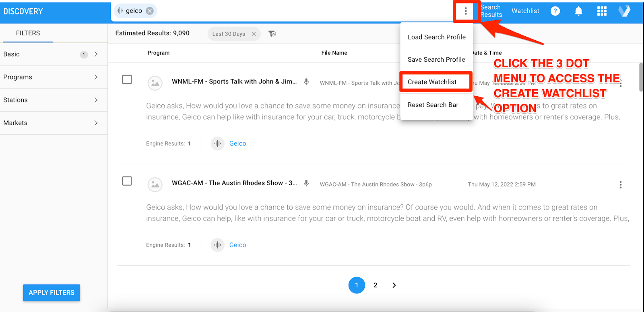Viewport: 644px width, 312px height.
Task: Expand the Programs filter section
Action: point(54,77)
